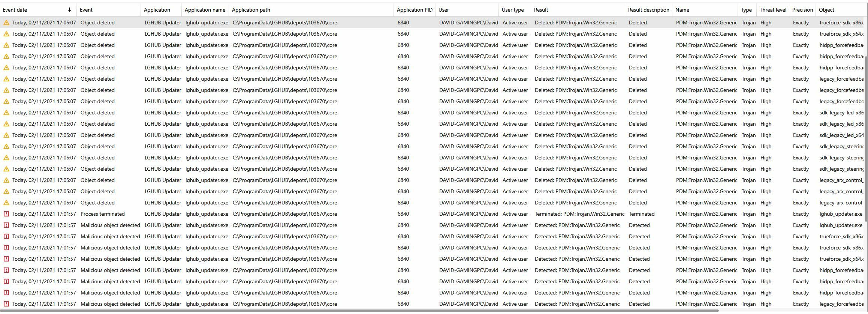Click trueforce_sdk_x64 object in Malicious object detected row
Screen dimensions: 868x314
(841, 259)
